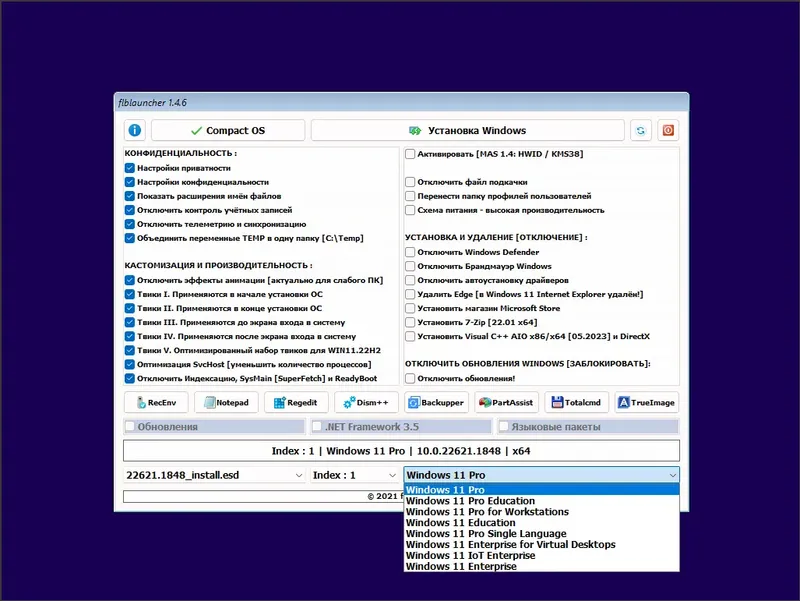The width and height of the screenshot is (800, 601).
Task: Check Установить магазин Microsoft Store
Action: coord(410,308)
